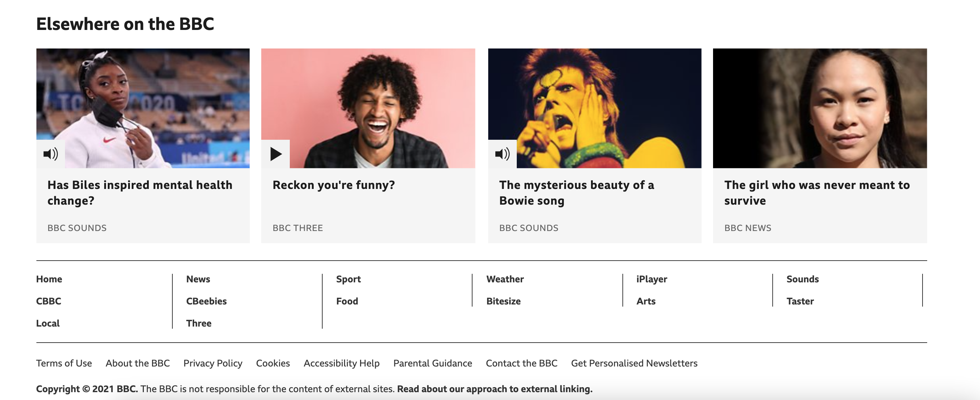
Task: Open Sounds in footer navigation
Action: coord(802,279)
